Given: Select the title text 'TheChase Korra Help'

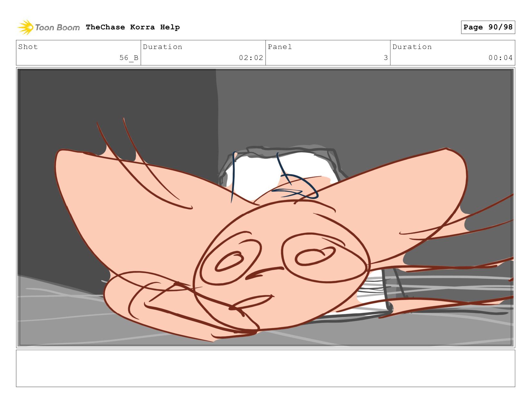Looking at the screenshot, I should [133, 27].
